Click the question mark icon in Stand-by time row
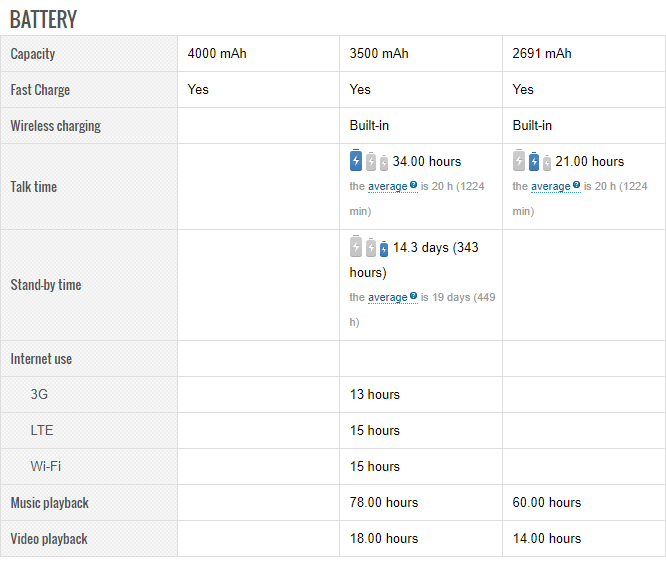666x567 pixels. point(413,296)
